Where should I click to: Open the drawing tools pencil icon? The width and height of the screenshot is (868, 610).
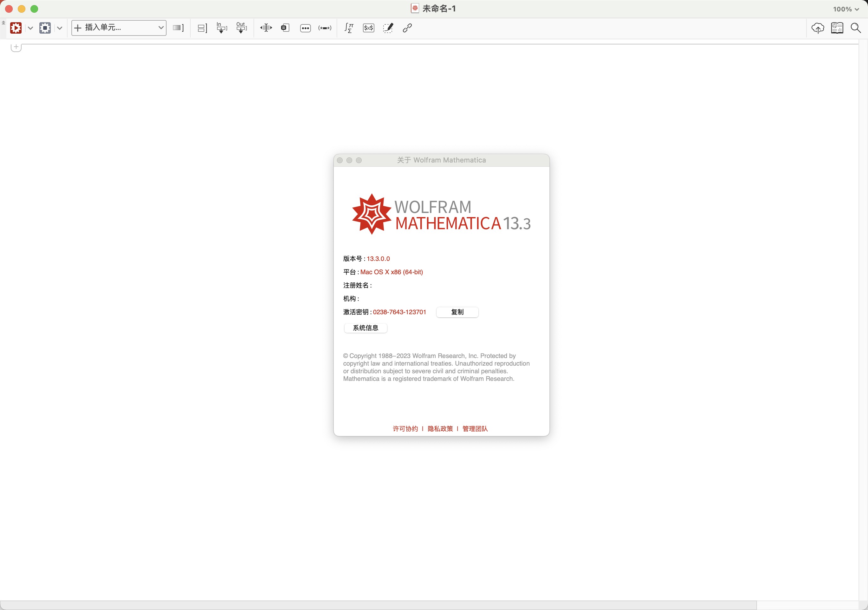388,28
